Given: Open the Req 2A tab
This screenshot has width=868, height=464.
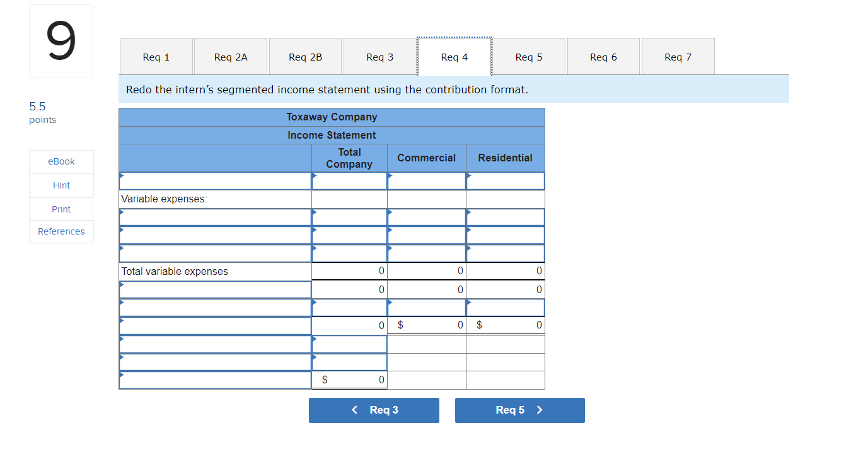Looking at the screenshot, I should pos(230,56).
